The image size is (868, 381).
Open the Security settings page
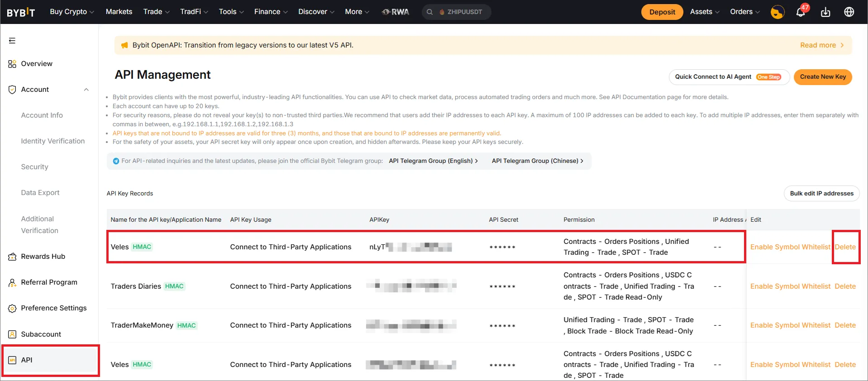[34, 167]
